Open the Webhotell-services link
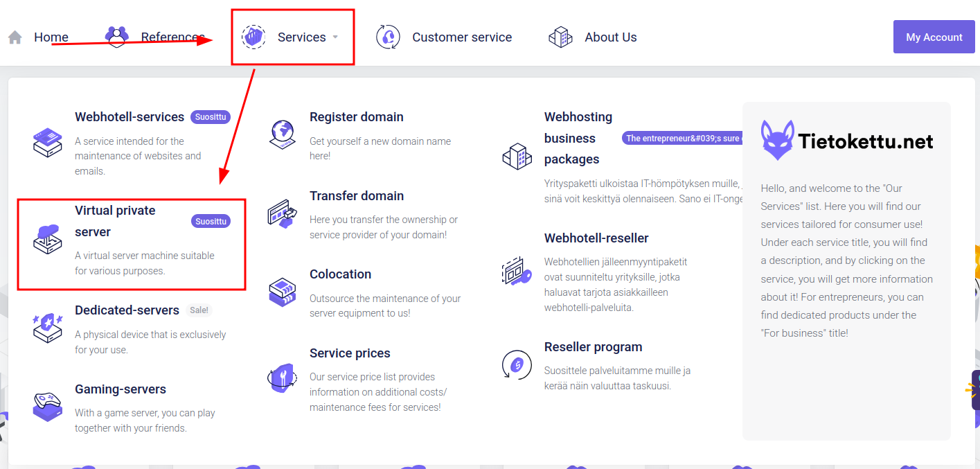The image size is (980, 469). click(x=130, y=117)
